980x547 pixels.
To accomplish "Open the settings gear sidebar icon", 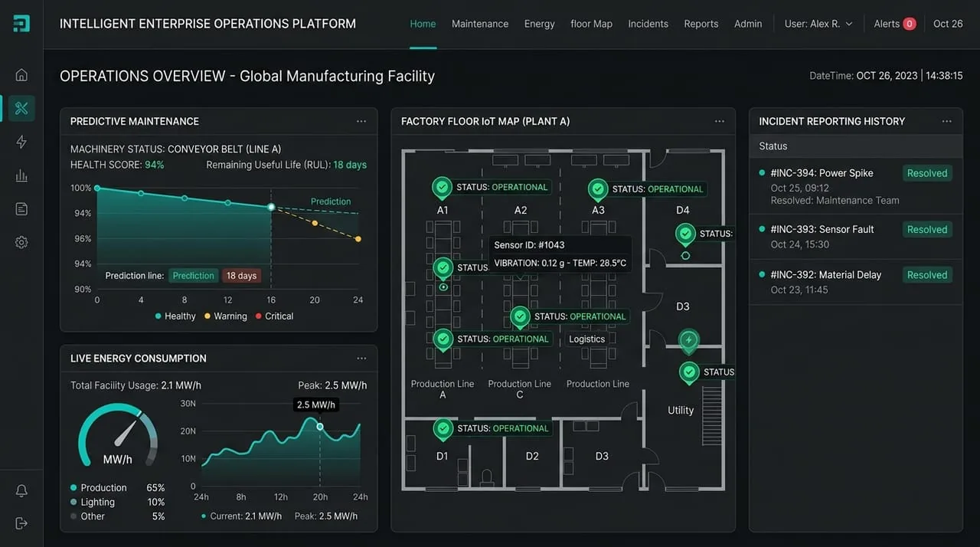I will click(x=21, y=242).
